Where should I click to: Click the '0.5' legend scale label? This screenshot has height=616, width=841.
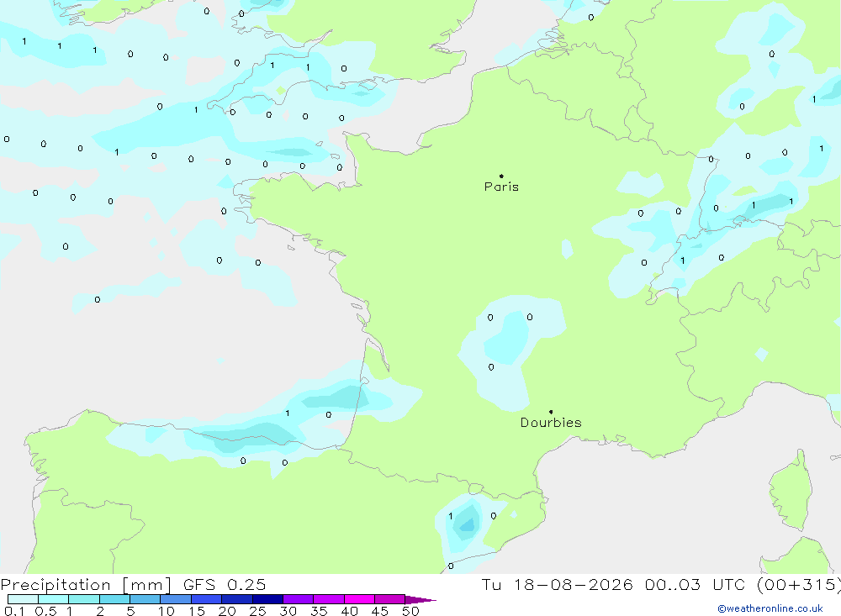(45, 611)
